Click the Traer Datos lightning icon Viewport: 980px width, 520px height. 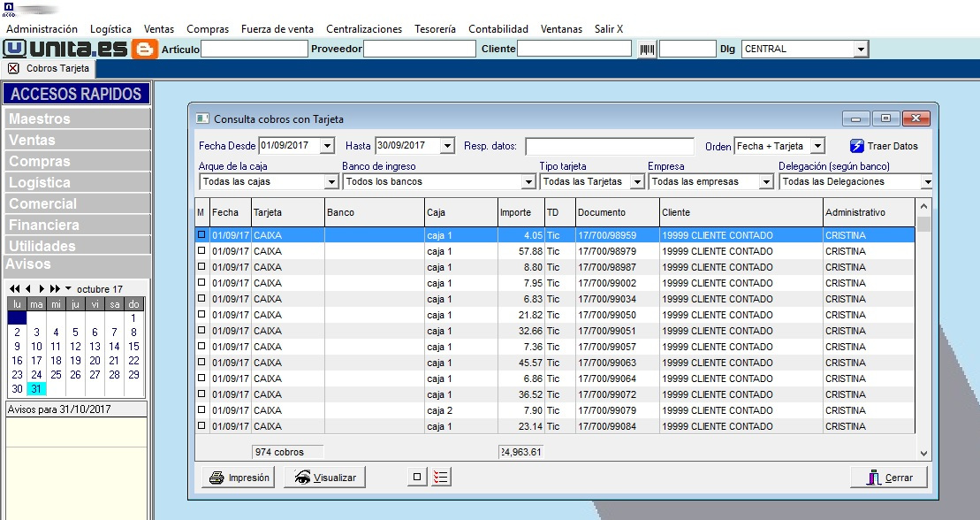[856, 146]
